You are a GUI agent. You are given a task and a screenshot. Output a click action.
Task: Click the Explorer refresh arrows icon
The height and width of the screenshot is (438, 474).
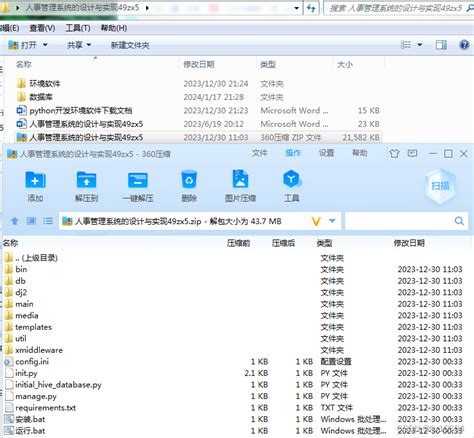point(311,8)
